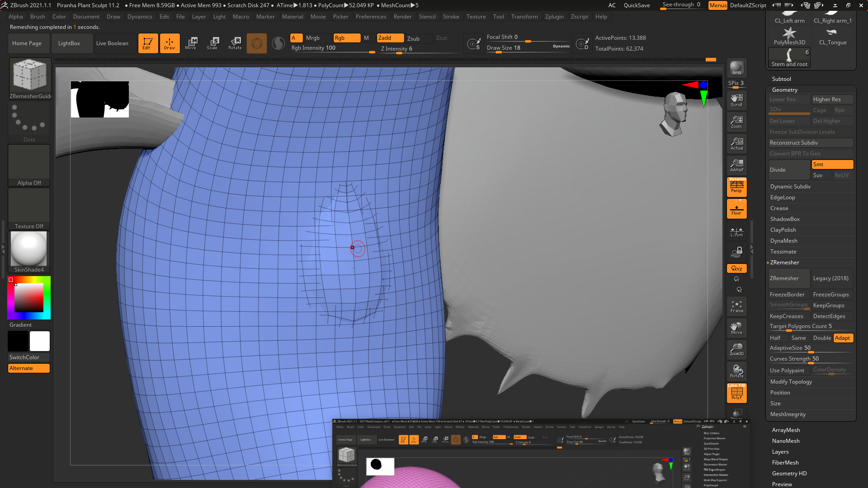Toggle the Floor grid button
Screen dimensions: 868x488
point(736,209)
